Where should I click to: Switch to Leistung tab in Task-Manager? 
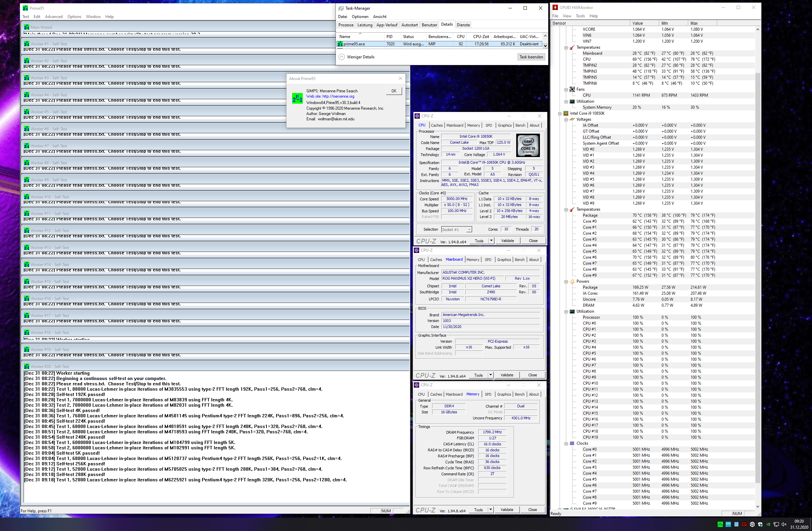coord(365,25)
